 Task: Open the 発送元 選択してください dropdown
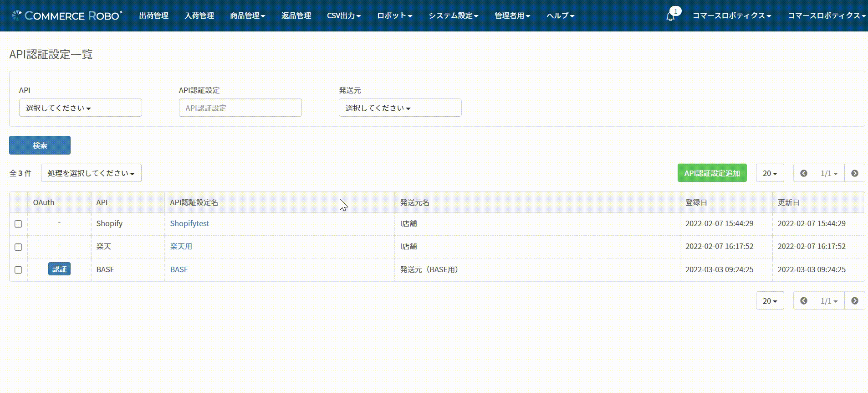tap(400, 108)
